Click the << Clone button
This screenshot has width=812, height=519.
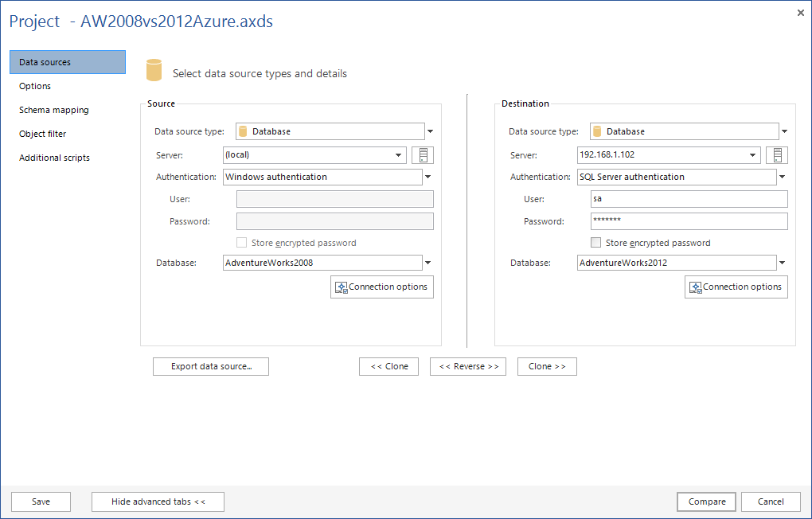click(389, 366)
